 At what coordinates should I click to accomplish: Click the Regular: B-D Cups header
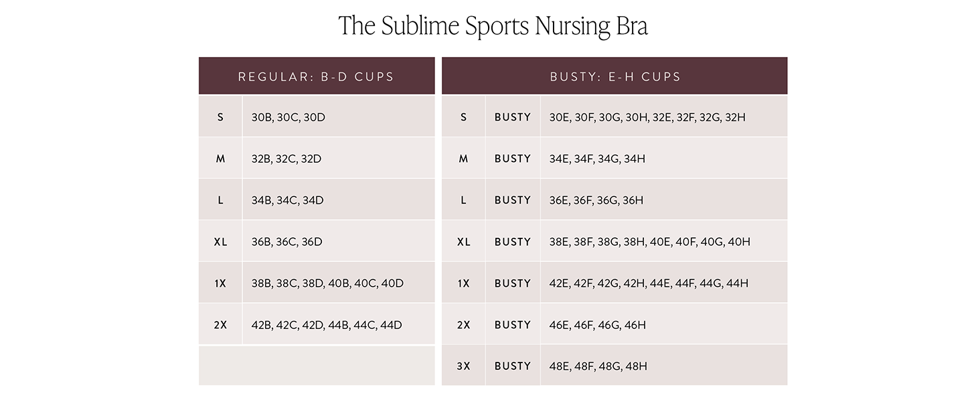coord(316,76)
